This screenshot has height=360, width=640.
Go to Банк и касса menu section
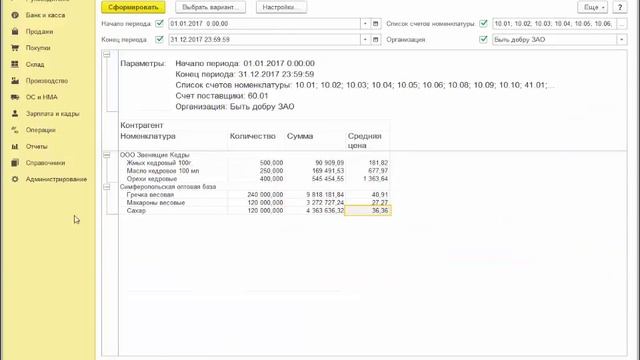(x=45, y=15)
